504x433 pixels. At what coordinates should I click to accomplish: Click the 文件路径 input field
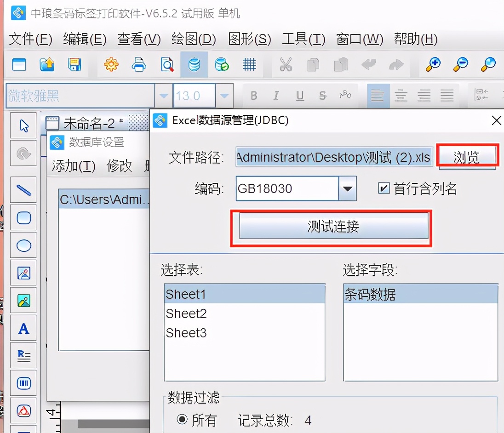334,157
